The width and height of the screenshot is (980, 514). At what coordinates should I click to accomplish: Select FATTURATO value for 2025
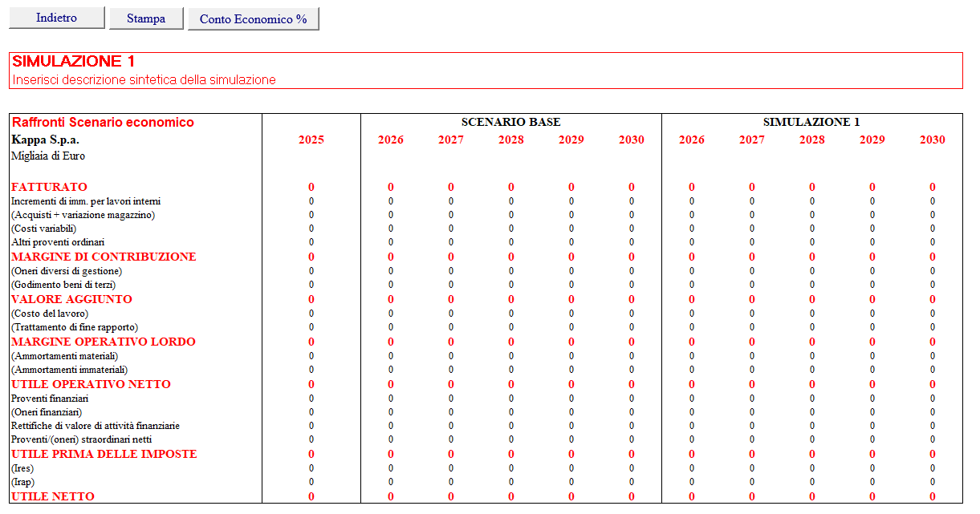(311, 187)
